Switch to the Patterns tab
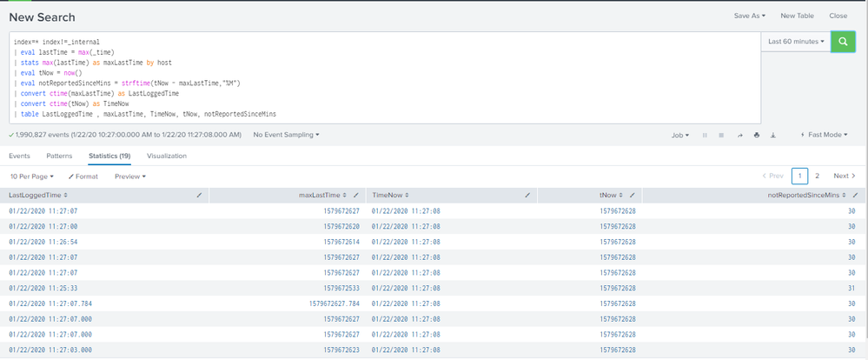This screenshot has width=868, height=360. (59, 157)
